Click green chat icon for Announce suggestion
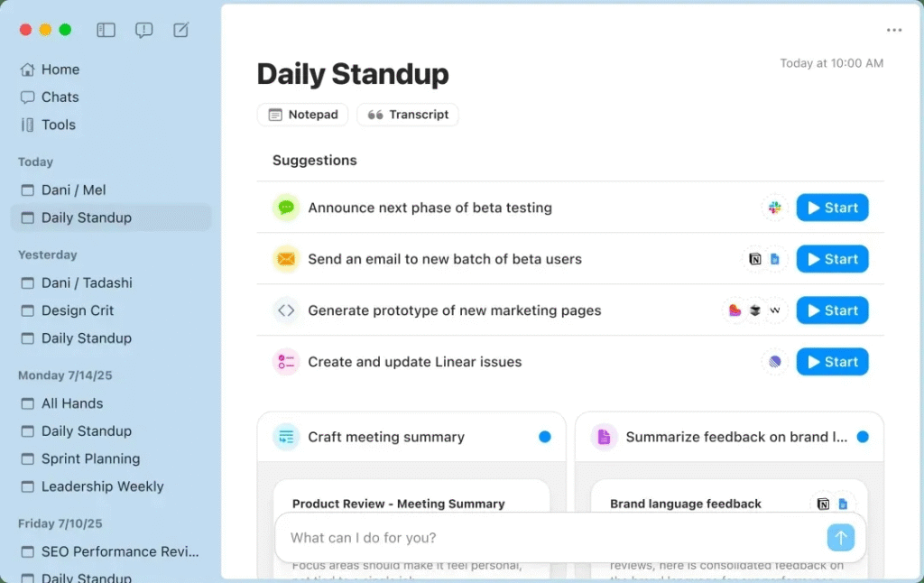924x583 pixels. [x=286, y=208]
